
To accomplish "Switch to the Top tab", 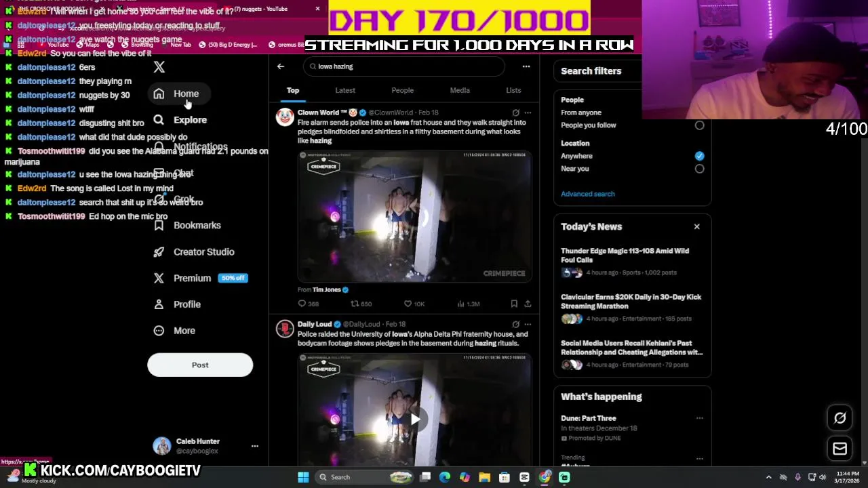I will coord(293,90).
